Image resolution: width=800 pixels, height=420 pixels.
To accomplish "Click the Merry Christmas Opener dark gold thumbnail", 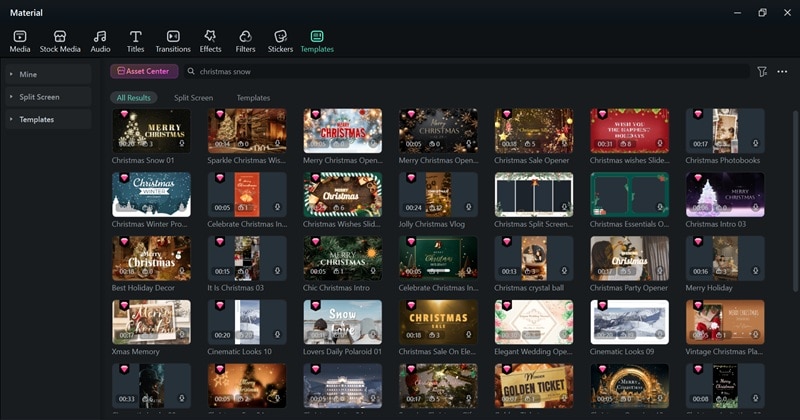I will [438, 131].
